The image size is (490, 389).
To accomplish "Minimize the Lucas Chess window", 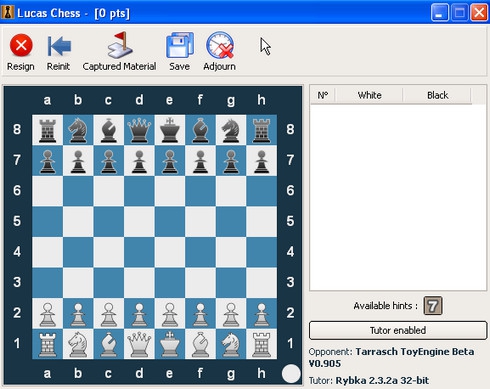I will point(439,13).
